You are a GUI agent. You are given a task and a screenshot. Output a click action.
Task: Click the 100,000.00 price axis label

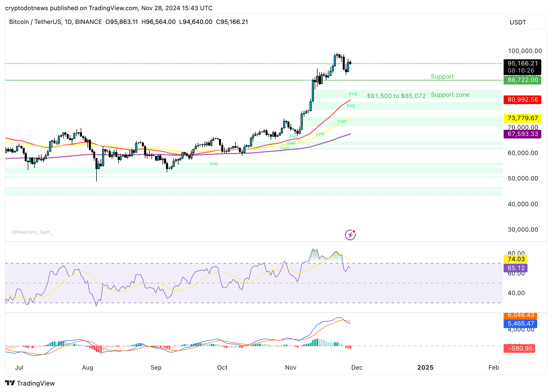pos(525,51)
